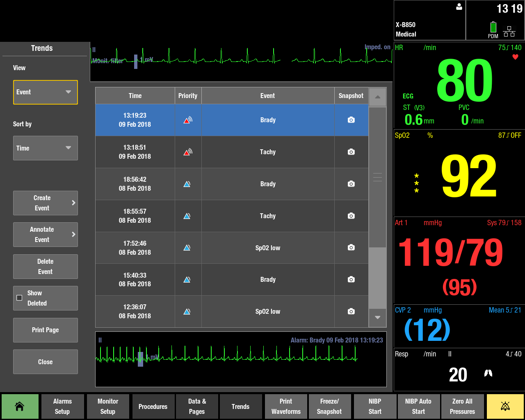Click the patient icon in the top bar

click(459, 7)
